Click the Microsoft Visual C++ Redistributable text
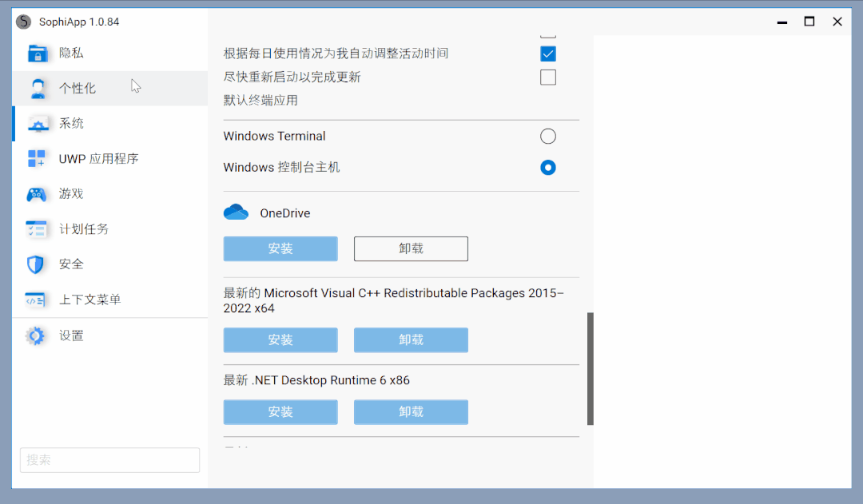 393,300
